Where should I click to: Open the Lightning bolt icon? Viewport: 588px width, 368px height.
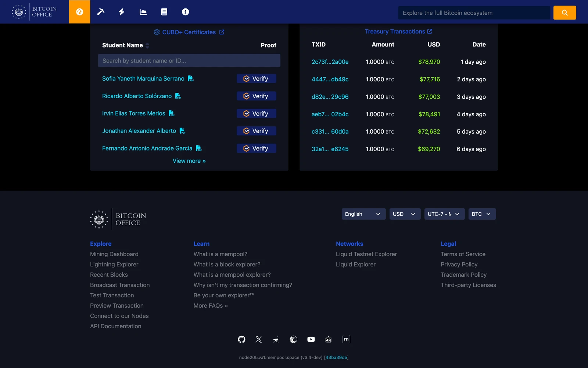tap(122, 12)
